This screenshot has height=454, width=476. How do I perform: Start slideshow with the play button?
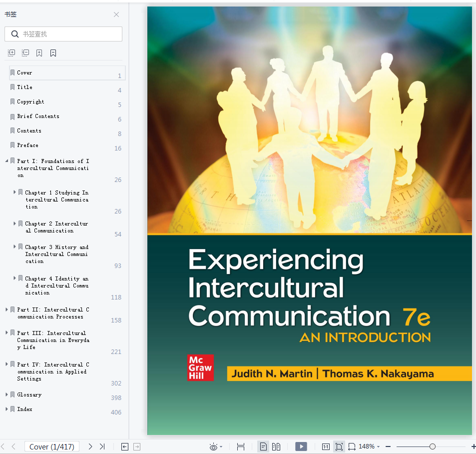pyautogui.click(x=301, y=446)
